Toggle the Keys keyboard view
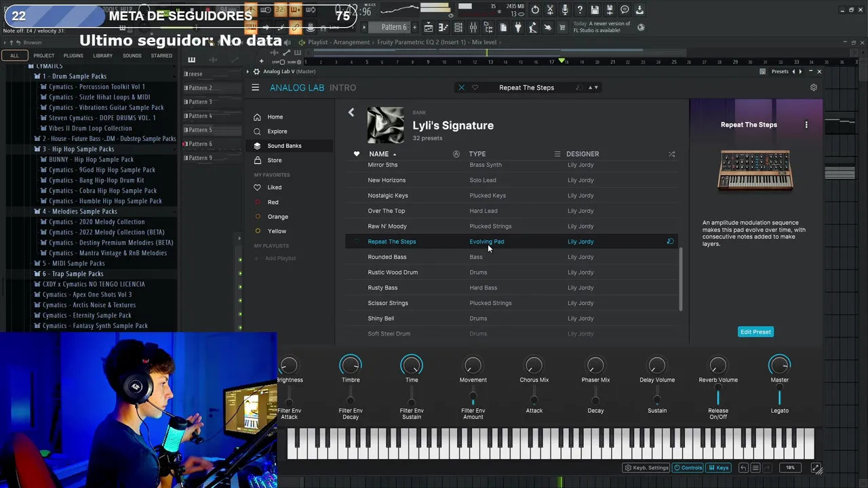 pyautogui.click(x=718, y=468)
